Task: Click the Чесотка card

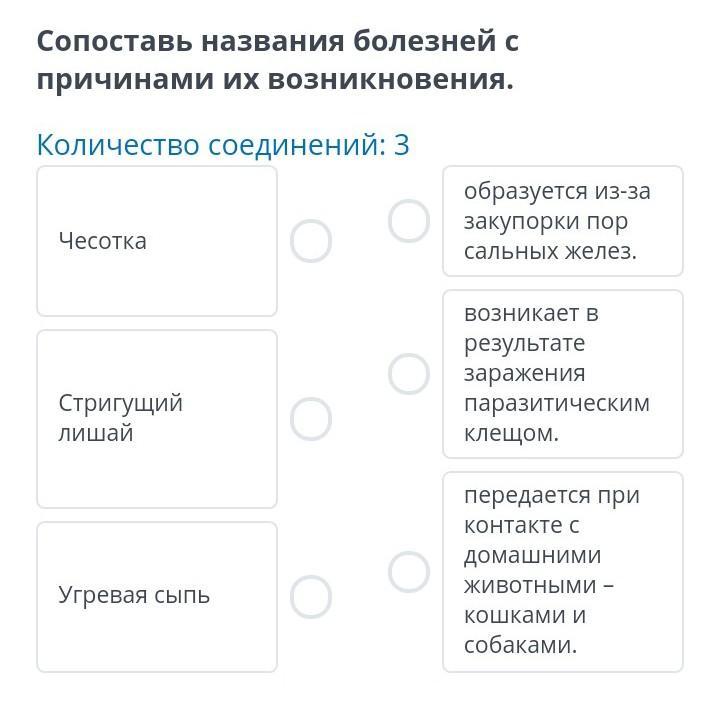Action: pos(157,241)
